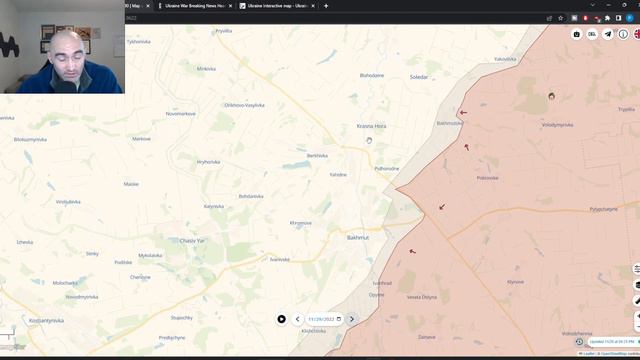The image size is (640, 360).
Task: Click the Volodymyrivka label
Action: coord(558,125)
